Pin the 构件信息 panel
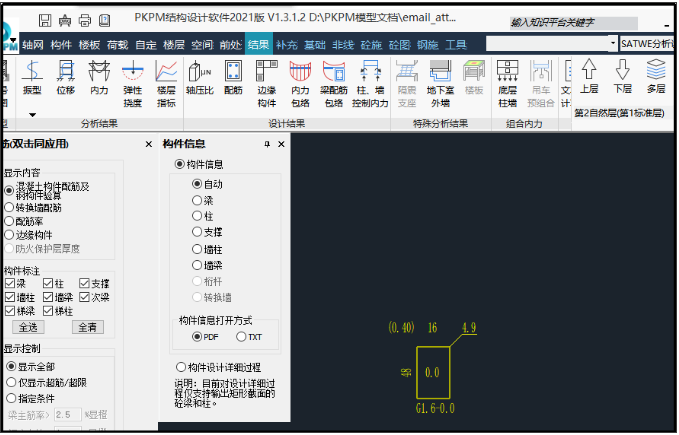 click(x=267, y=144)
